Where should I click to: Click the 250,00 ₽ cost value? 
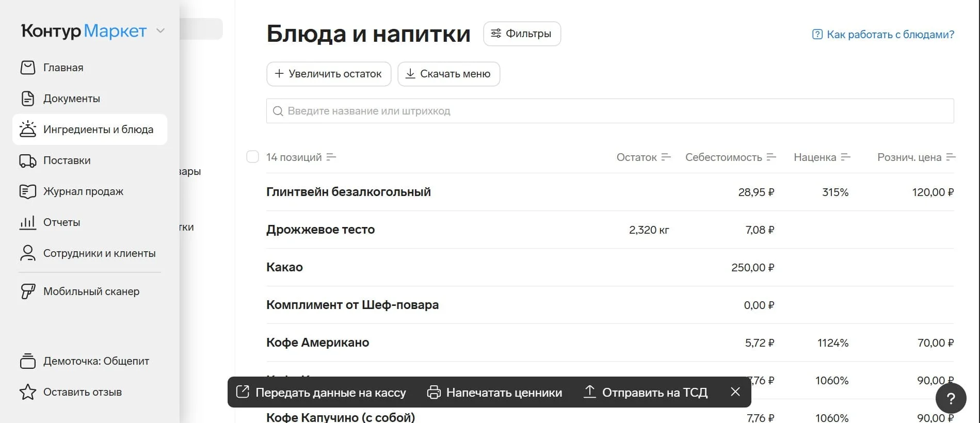pos(752,268)
